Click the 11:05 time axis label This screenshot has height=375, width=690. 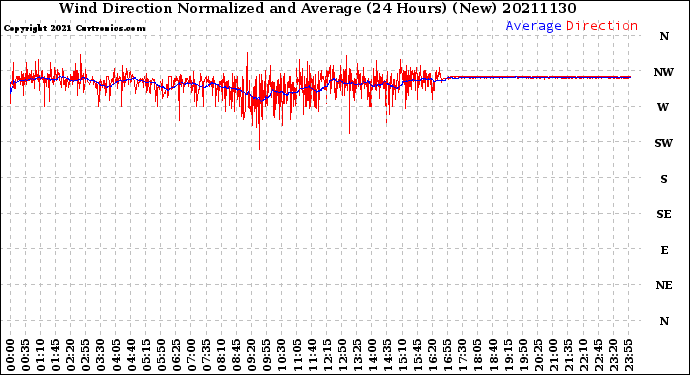click(x=297, y=355)
